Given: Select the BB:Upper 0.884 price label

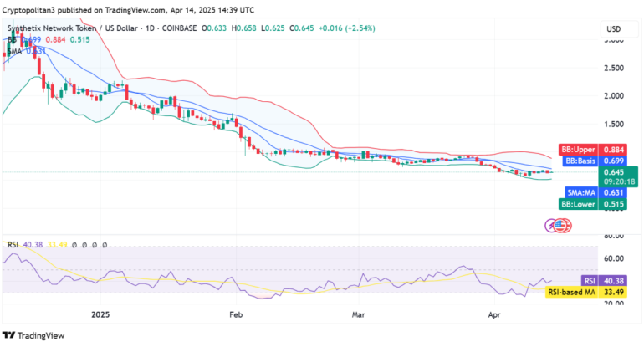Looking at the screenshot, I should pyautogui.click(x=593, y=150).
